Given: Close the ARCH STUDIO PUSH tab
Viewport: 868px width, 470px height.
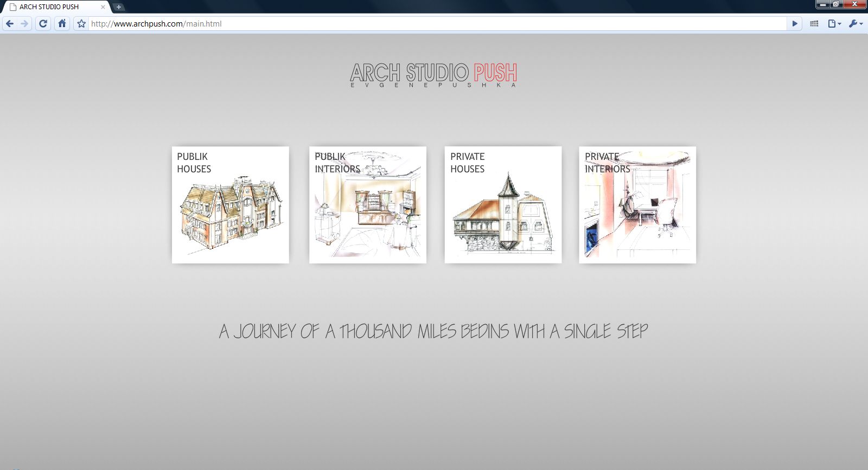Looking at the screenshot, I should [x=103, y=7].
